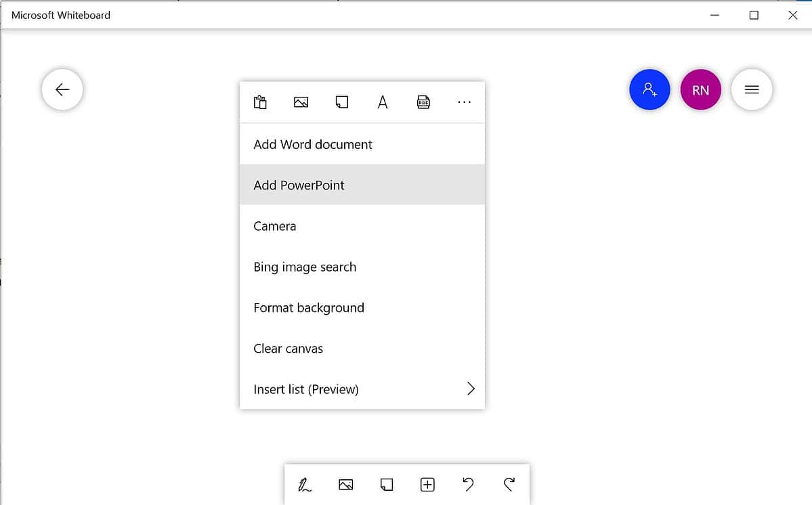The height and width of the screenshot is (505, 812).
Task: Select the inking pen tool
Action: [305, 484]
